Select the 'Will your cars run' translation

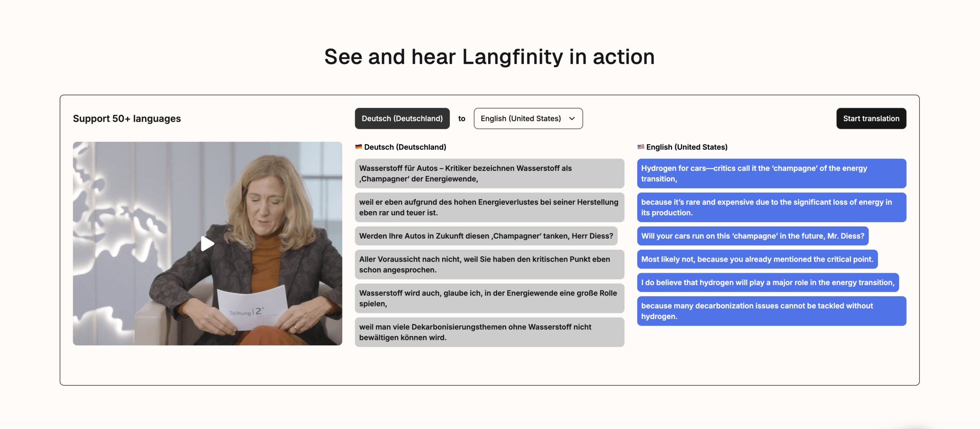(x=753, y=236)
